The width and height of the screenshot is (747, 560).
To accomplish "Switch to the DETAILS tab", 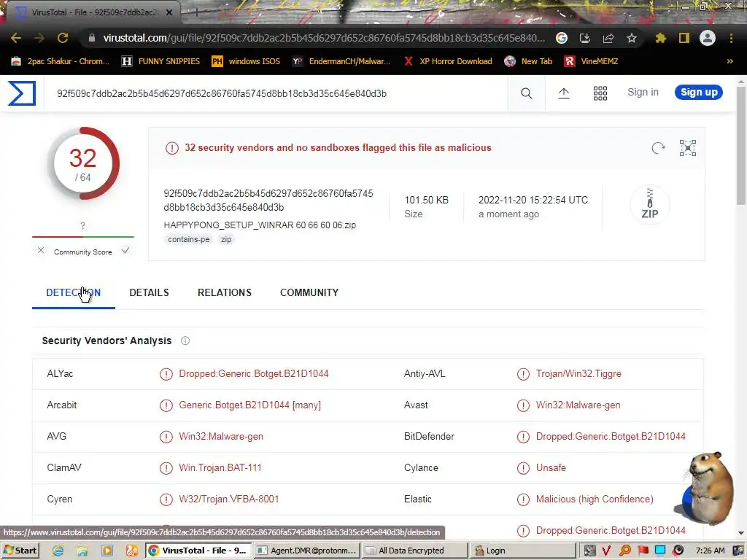I will click(x=149, y=293).
